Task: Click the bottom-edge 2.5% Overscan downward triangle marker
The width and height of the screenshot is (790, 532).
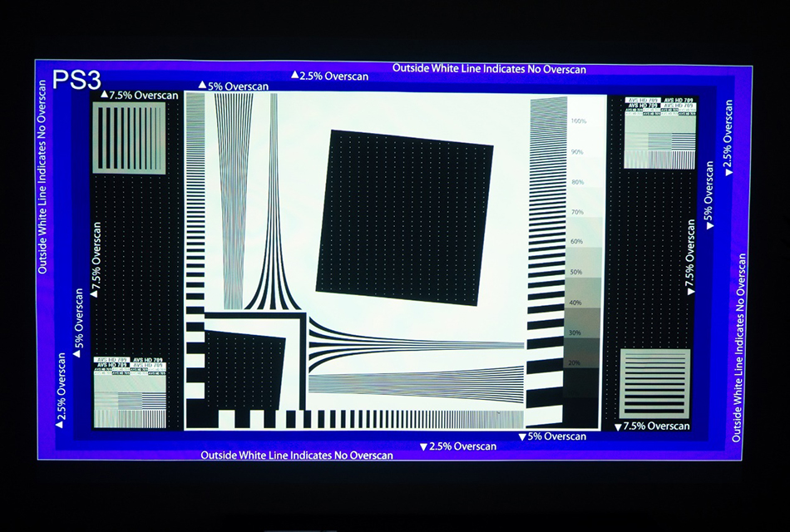Action: [x=423, y=447]
